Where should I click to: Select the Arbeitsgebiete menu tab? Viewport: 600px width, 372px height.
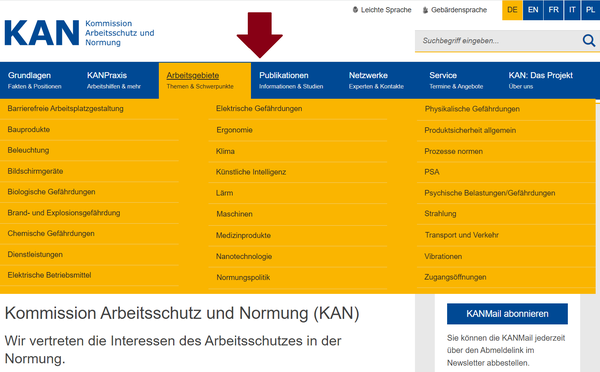tap(205, 80)
